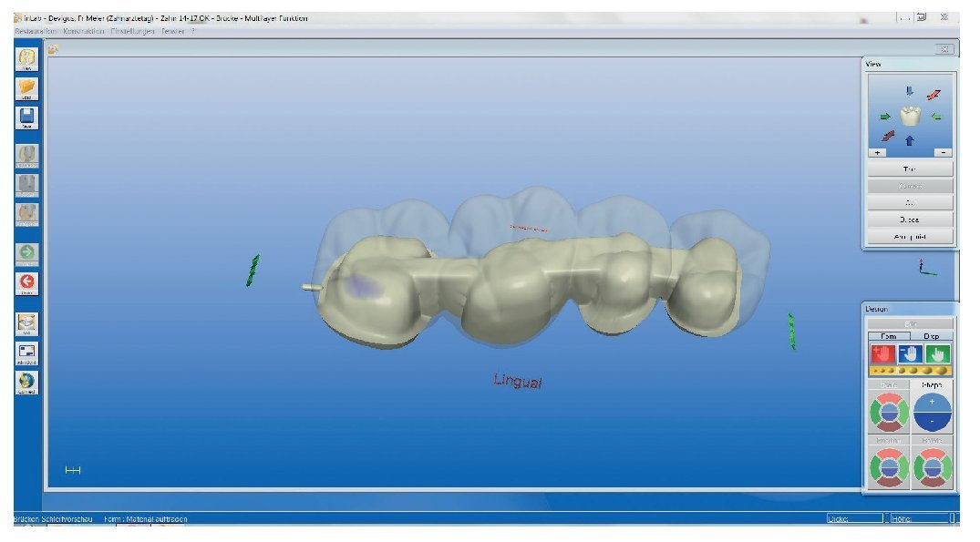
Task: Click the tooth model in View cube
Action: tap(910, 116)
